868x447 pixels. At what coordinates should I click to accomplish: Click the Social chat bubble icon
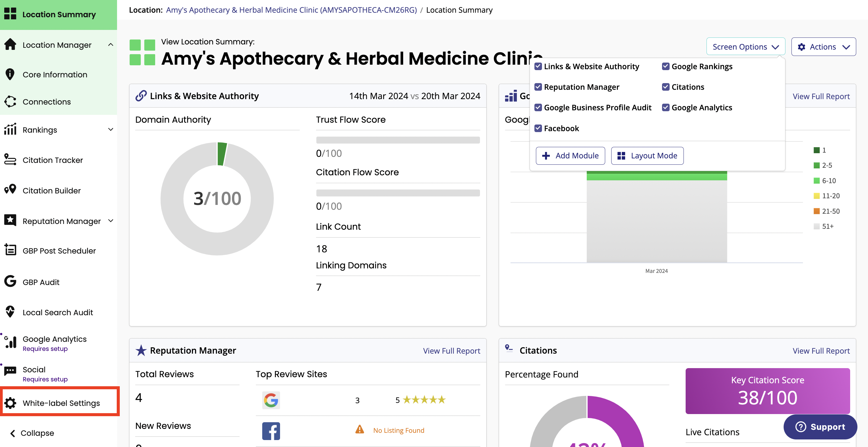(10, 371)
